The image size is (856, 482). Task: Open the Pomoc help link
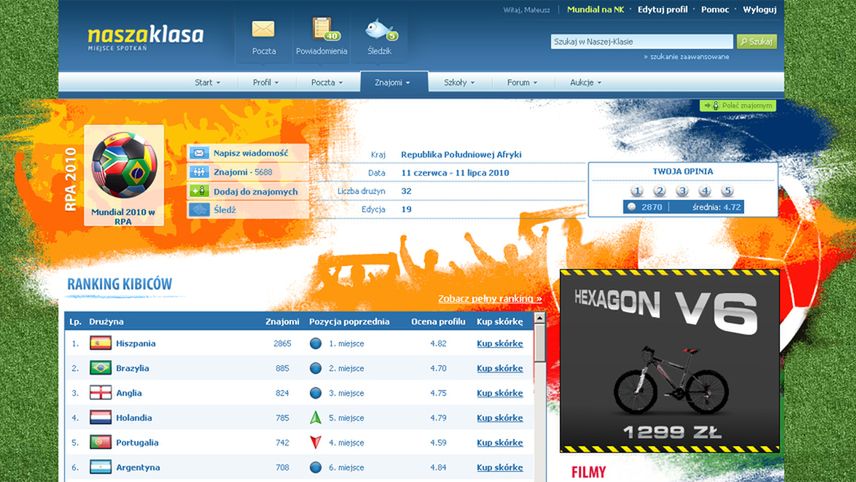[715, 9]
